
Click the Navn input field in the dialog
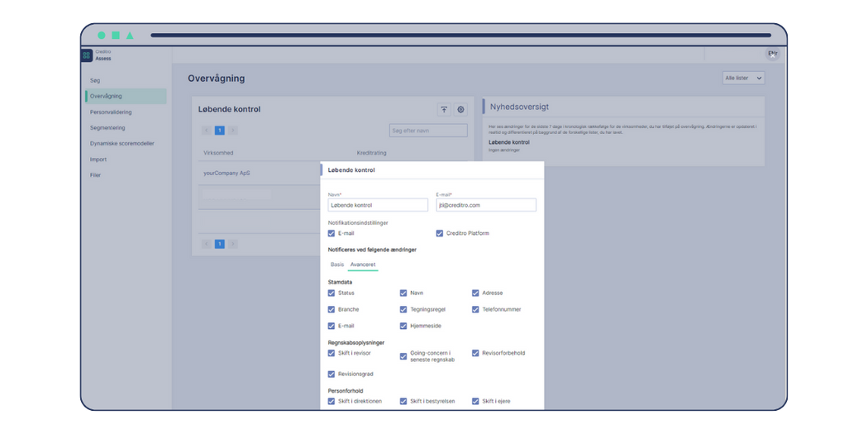pyautogui.click(x=378, y=205)
